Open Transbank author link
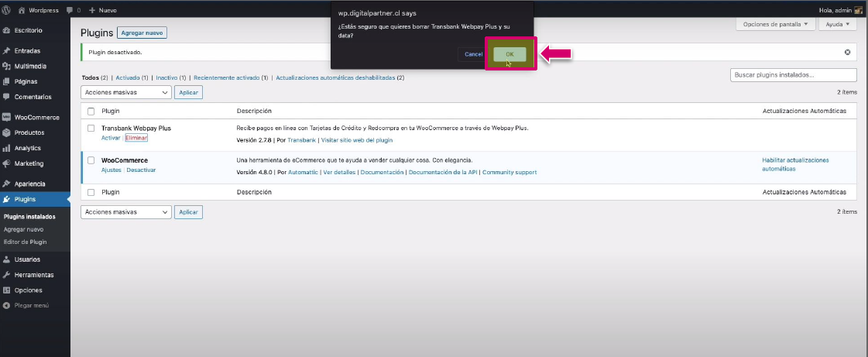The image size is (868, 357). pos(302,140)
